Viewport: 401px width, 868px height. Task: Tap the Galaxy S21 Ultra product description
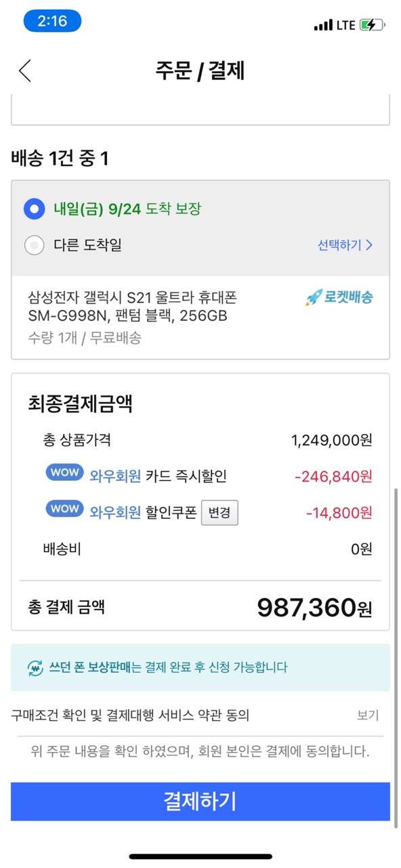[x=132, y=307]
